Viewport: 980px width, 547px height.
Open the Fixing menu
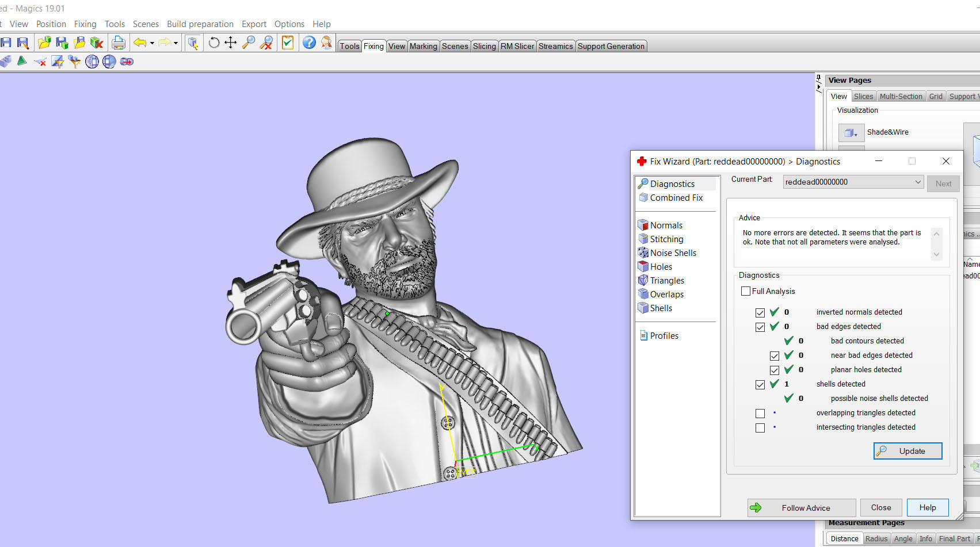click(85, 24)
